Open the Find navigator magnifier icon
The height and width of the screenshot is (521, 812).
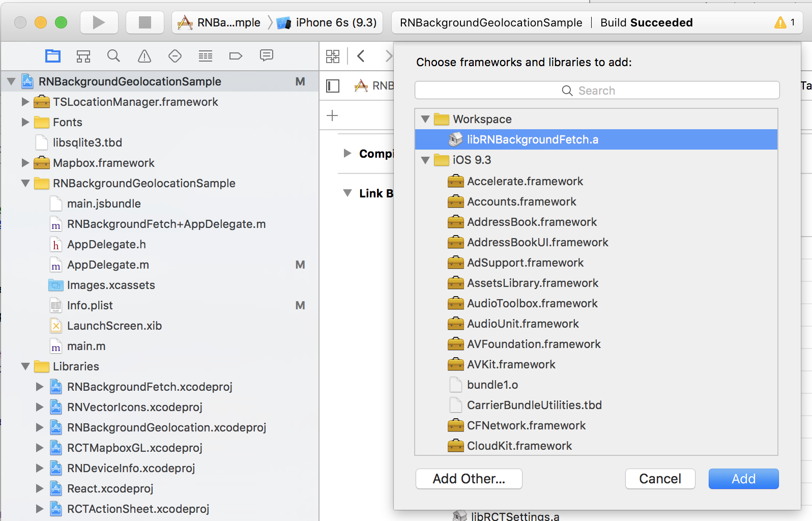114,56
